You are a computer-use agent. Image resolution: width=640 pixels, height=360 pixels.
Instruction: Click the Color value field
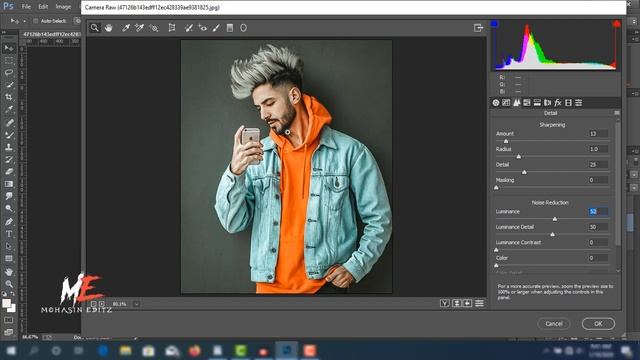tap(598, 258)
